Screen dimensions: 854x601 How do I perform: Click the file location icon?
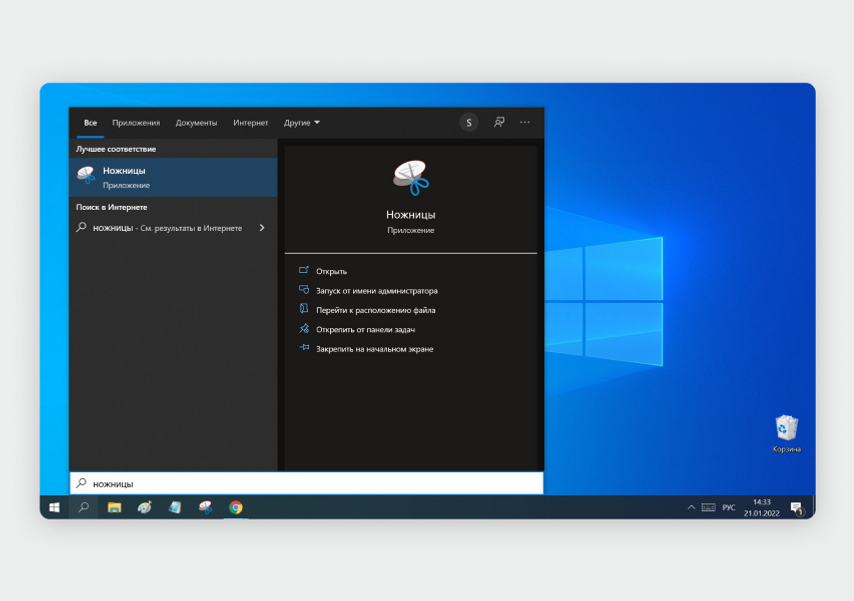click(x=304, y=309)
